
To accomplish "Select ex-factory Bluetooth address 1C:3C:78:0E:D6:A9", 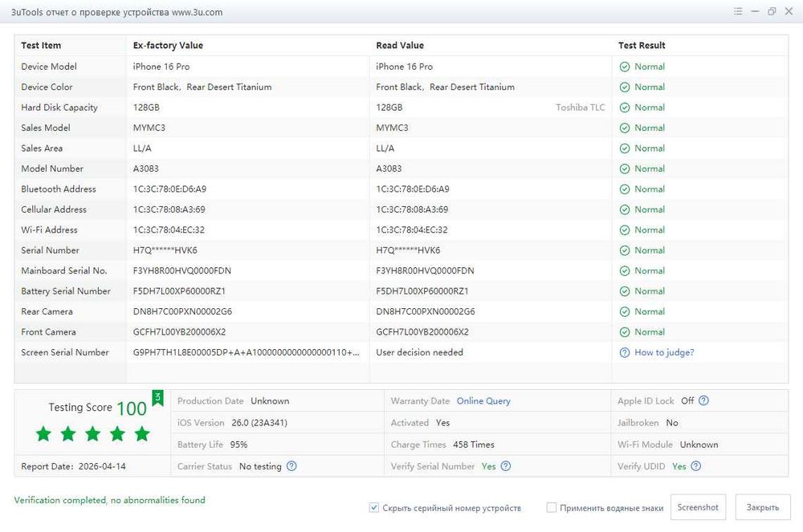I will tap(169, 189).
